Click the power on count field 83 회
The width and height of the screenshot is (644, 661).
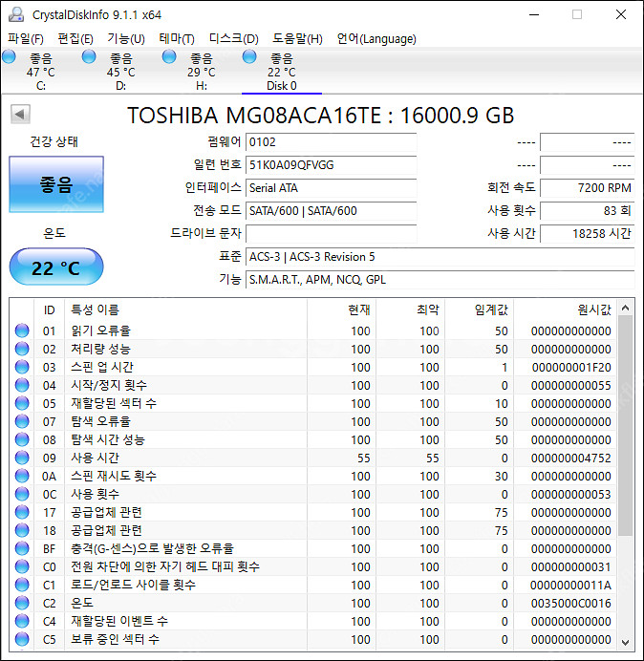[587, 210]
